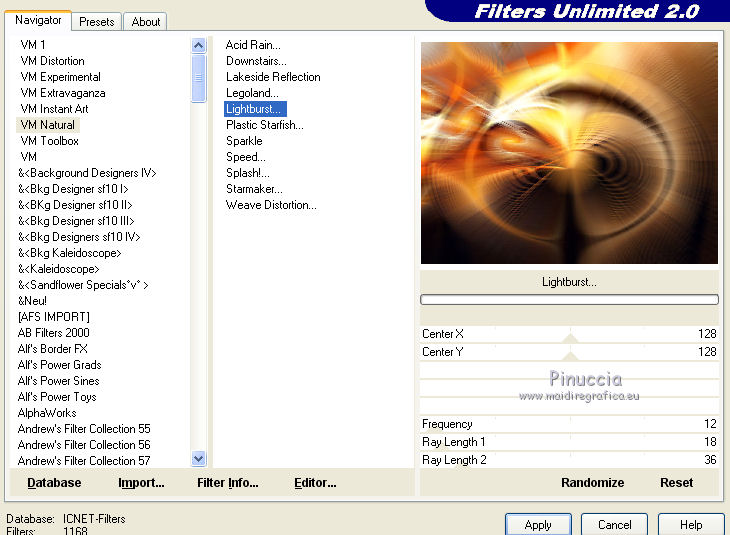The height and width of the screenshot is (535, 730).
Task: Cancel the Filters Unlimited dialog
Action: point(615,525)
